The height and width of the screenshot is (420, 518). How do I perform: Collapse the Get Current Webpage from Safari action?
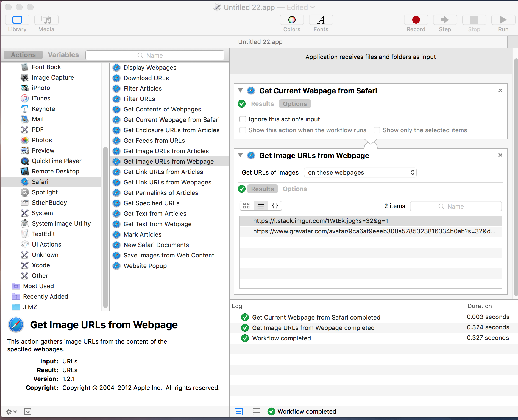coord(240,90)
